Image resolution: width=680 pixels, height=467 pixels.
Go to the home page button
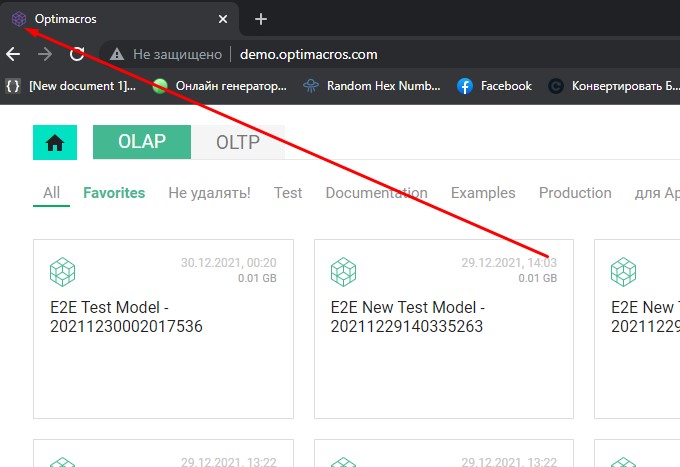pyautogui.click(x=55, y=142)
